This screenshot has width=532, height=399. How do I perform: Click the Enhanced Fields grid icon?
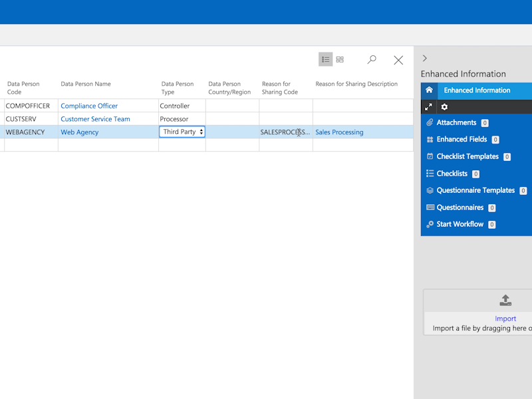pos(430,140)
